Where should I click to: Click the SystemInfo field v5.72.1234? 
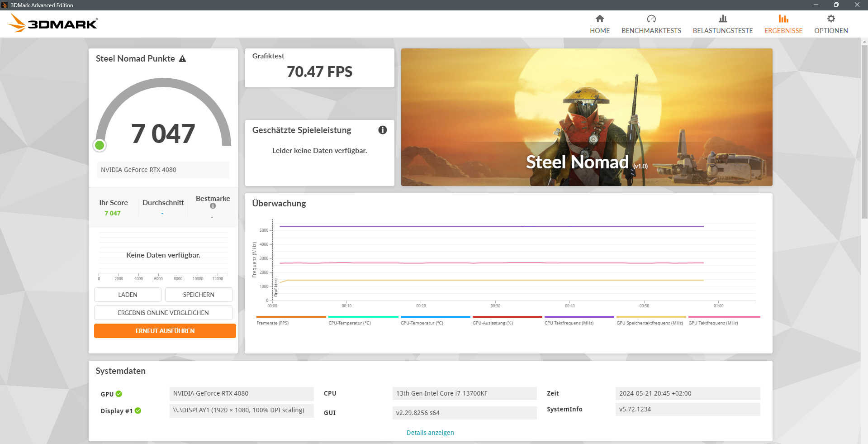pos(688,409)
